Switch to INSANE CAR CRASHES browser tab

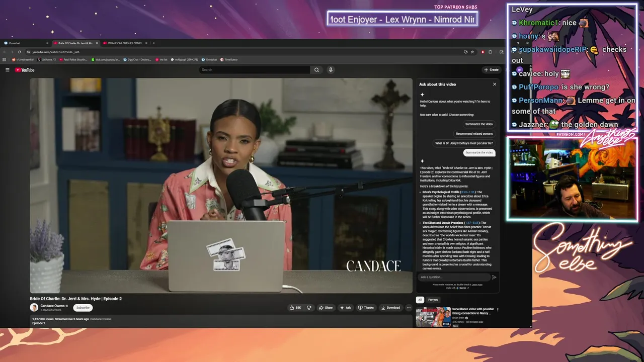point(125,43)
